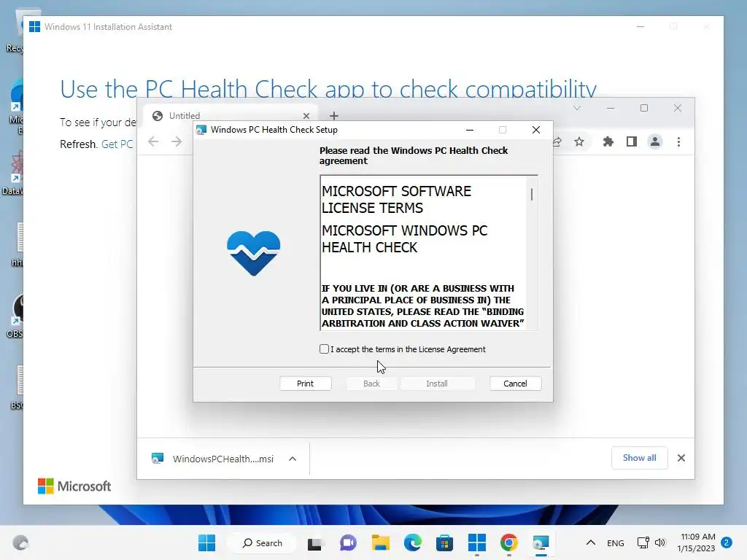This screenshot has width=747, height=560.
Task: Open the Chrome three-dot menu
Action: click(678, 141)
